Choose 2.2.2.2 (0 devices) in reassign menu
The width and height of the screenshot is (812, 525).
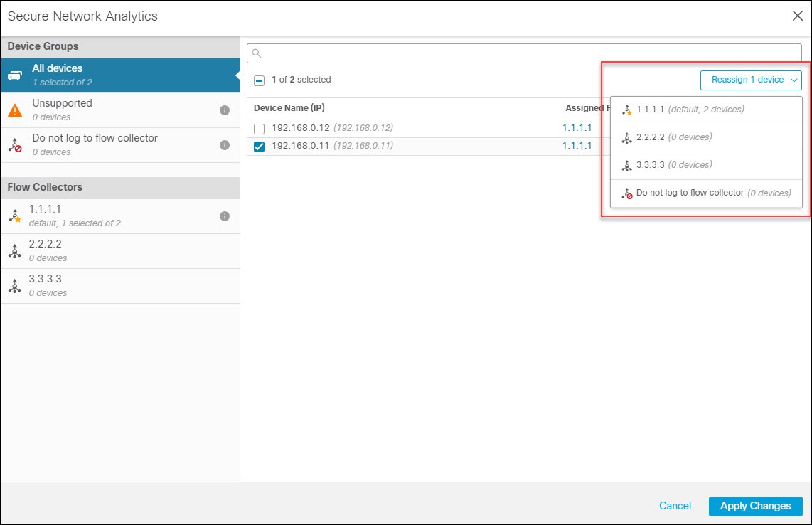pyautogui.click(x=706, y=138)
